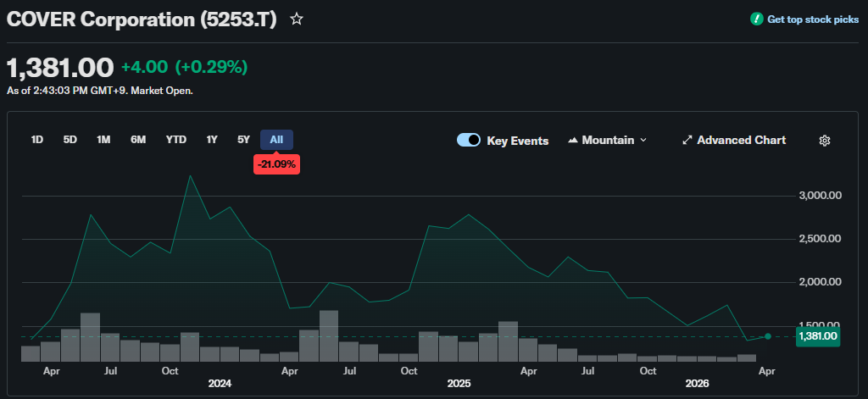Image resolution: width=868 pixels, height=399 pixels.
Task: Select the 1D time range
Action: coord(37,140)
